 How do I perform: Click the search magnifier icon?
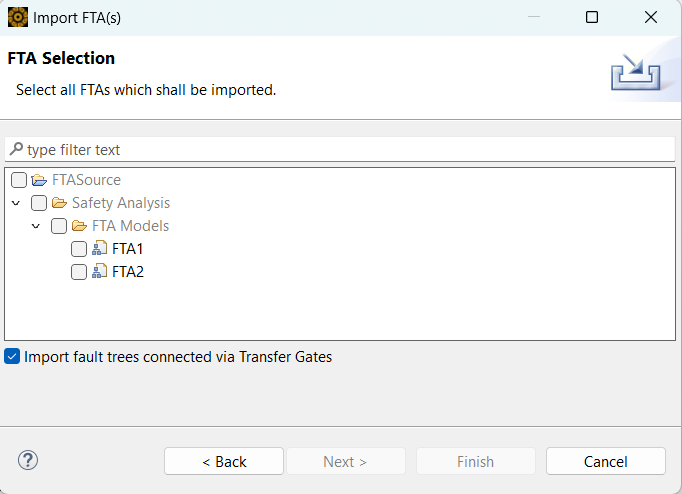pos(16,149)
